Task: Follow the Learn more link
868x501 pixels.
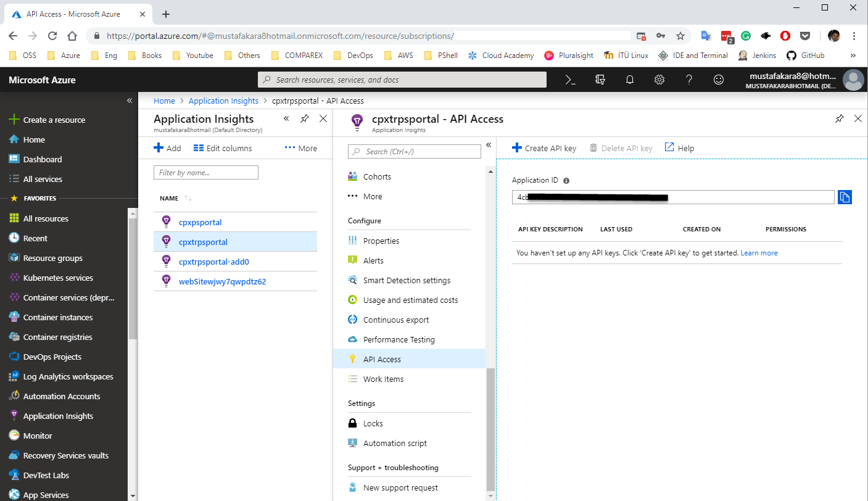Action: point(759,253)
